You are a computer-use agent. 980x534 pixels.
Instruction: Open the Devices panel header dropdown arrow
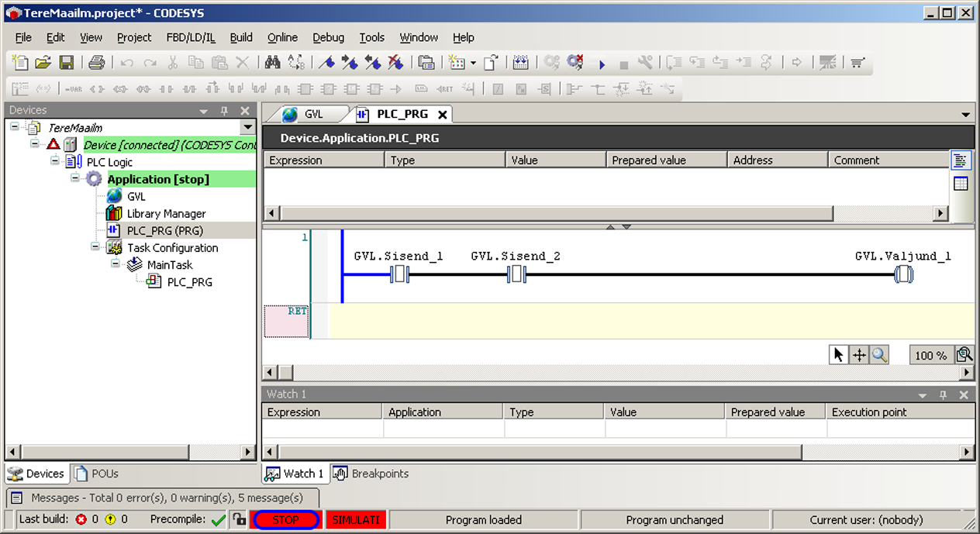(204, 111)
